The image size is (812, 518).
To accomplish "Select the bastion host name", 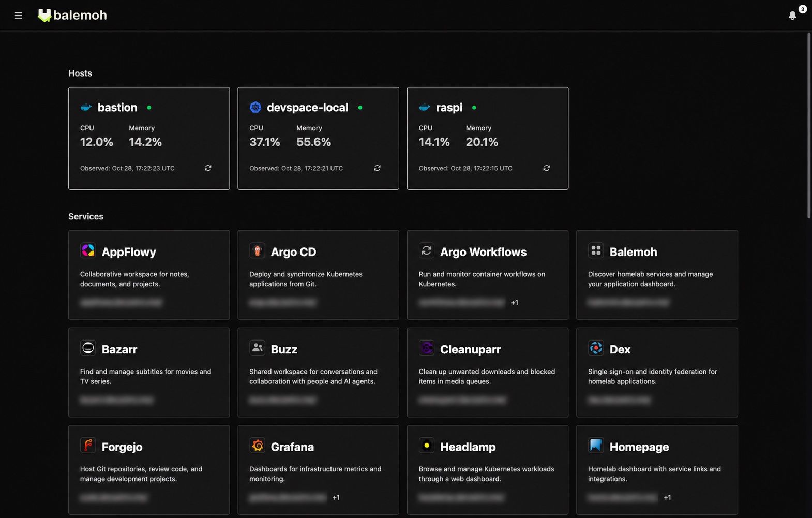I will click(117, 108).
